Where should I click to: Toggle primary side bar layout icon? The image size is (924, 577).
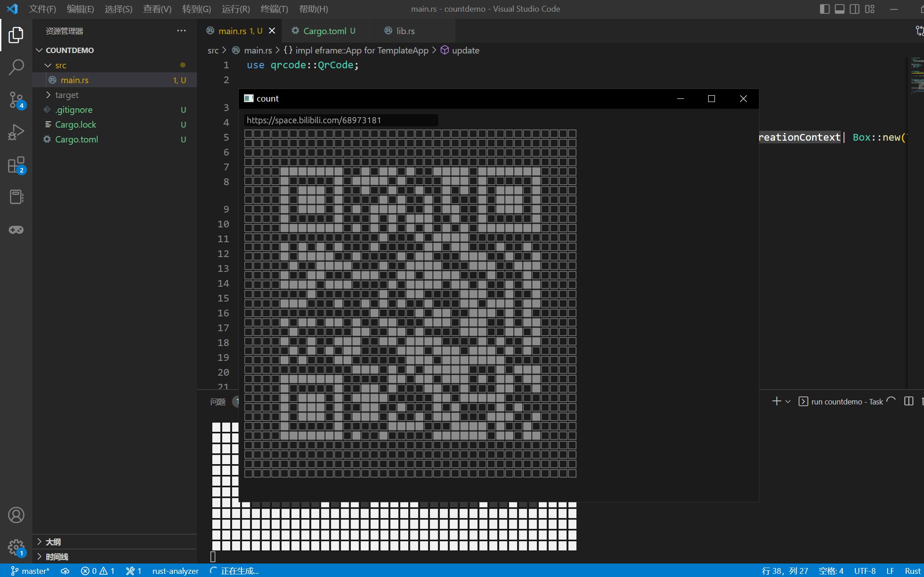pos(825,9)
